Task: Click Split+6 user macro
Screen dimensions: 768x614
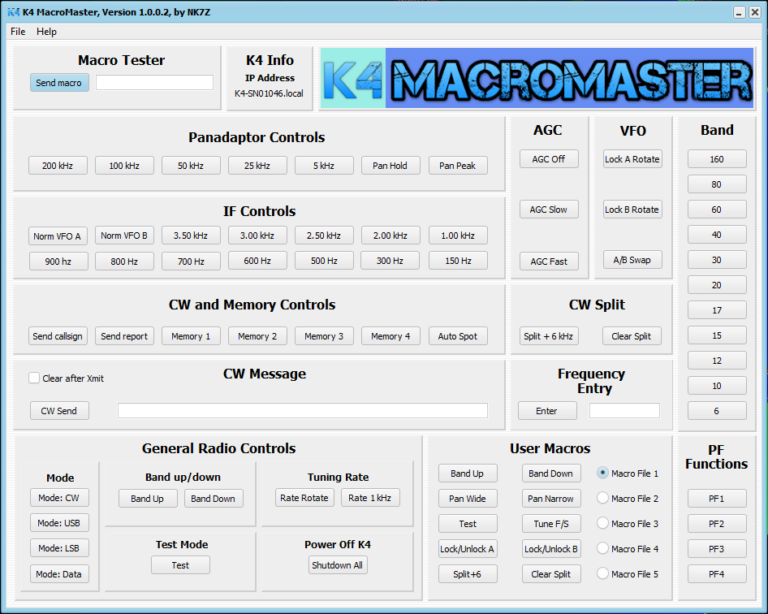Action: [468, 574]
